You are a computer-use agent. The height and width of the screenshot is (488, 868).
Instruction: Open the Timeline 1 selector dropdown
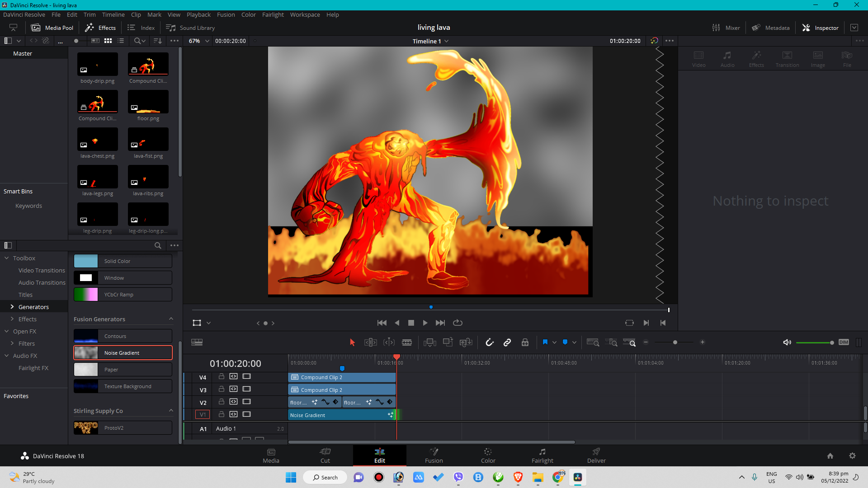click(x=430, y=41)
